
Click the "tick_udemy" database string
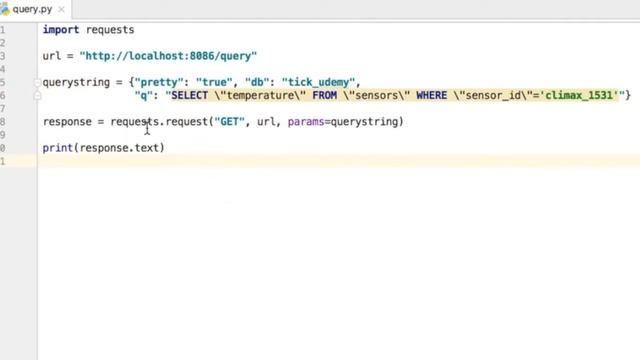click(x=318, y=82)
